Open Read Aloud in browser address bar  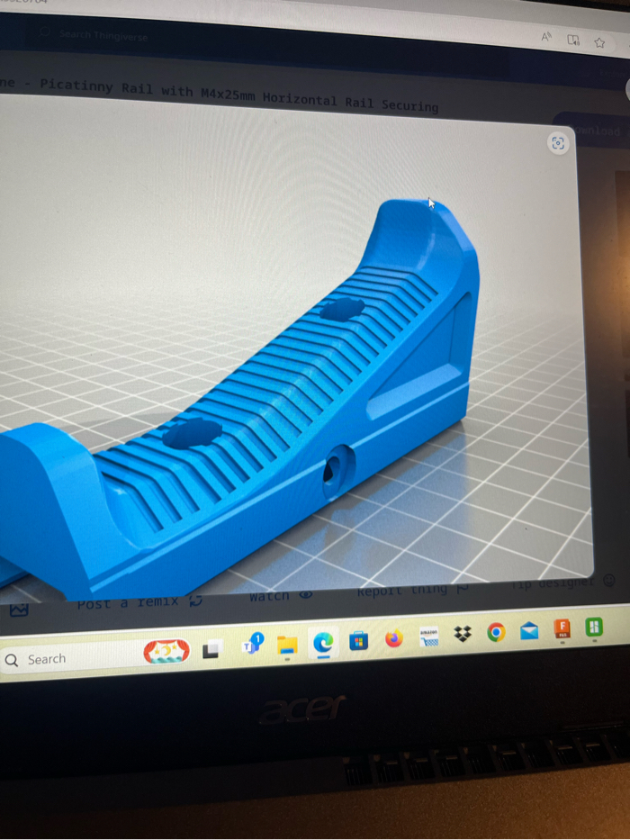click(x=546, y=37)
